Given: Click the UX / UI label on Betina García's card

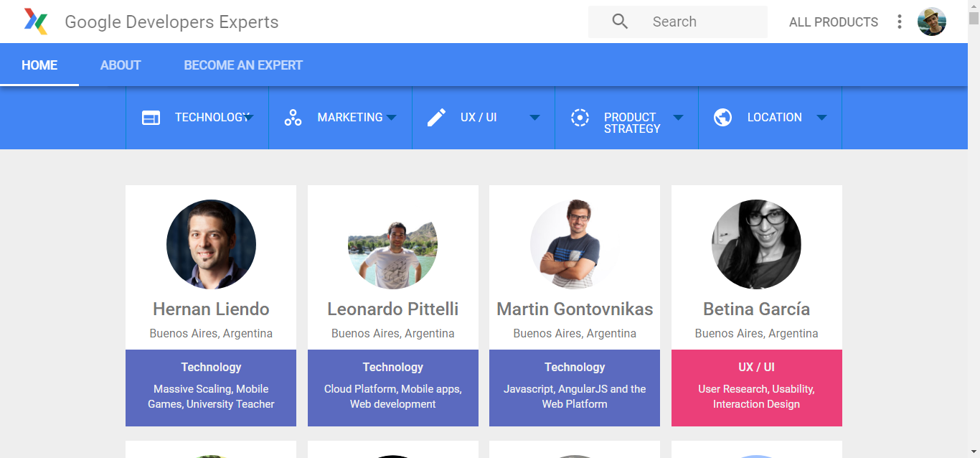Looking at the screenshot, I should click(757, 367).
